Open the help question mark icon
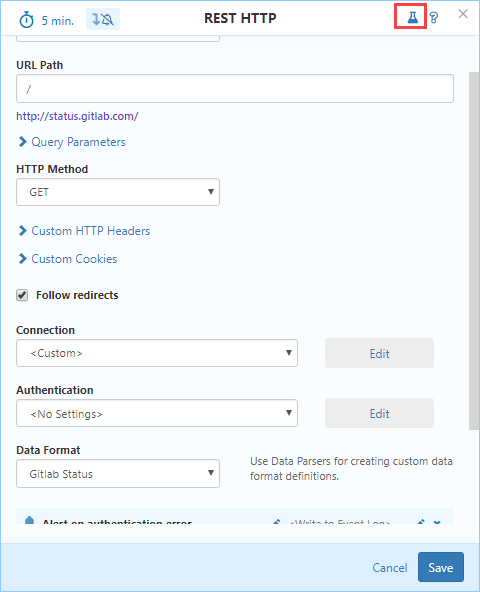This screenshot has height=592, width=480. pyautogui.click(x=434, y=17)
